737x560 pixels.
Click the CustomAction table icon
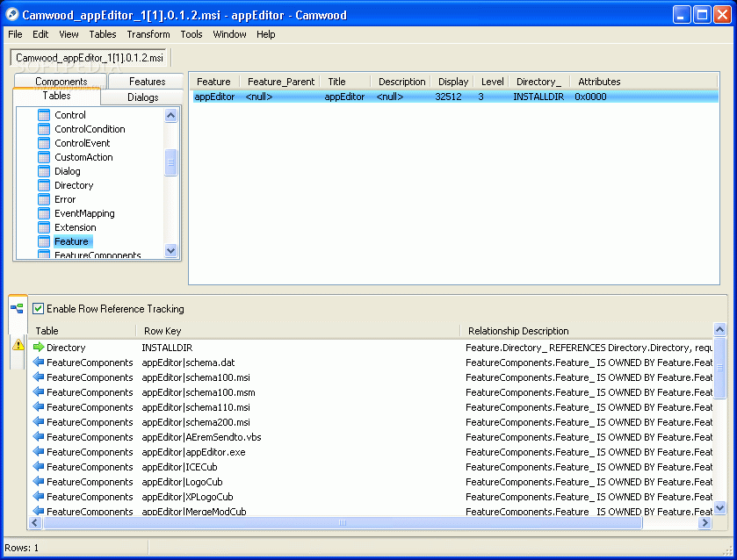(44, 157)
